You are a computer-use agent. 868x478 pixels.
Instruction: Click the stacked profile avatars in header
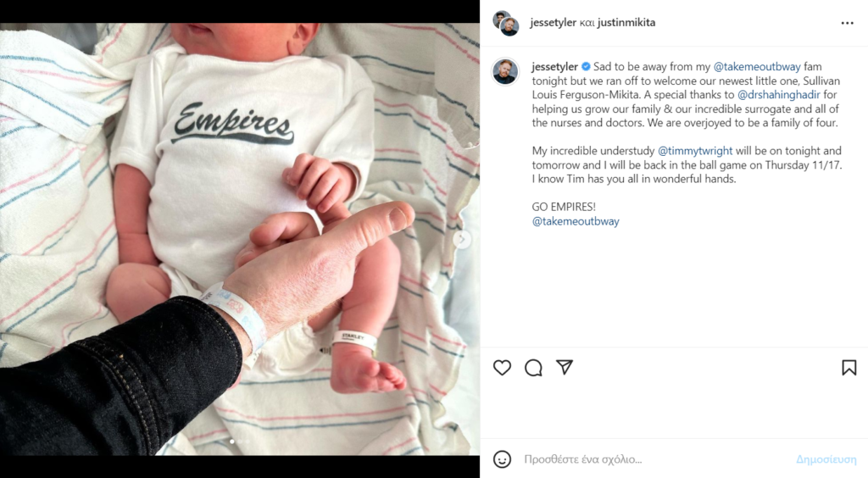click(506, 23)
